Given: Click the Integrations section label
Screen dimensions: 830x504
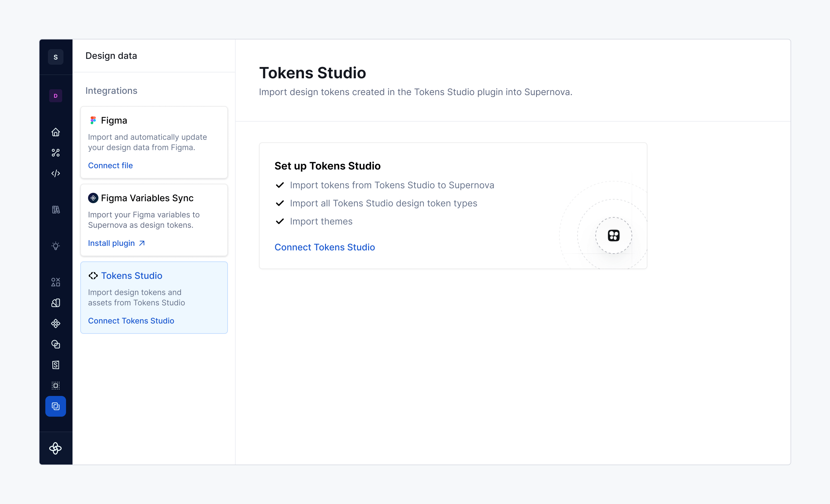Looking at the screenshot, I should pyautogui.click(x=111, y=91).
